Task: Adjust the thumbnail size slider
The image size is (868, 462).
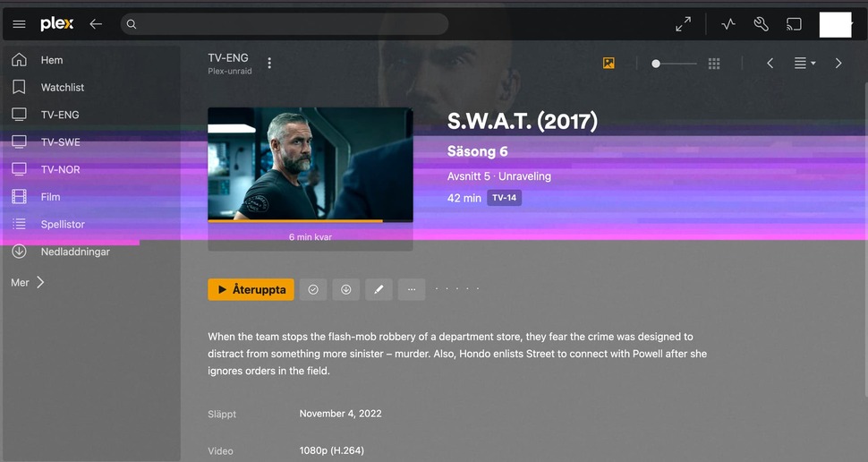Action: coord(674,64)
